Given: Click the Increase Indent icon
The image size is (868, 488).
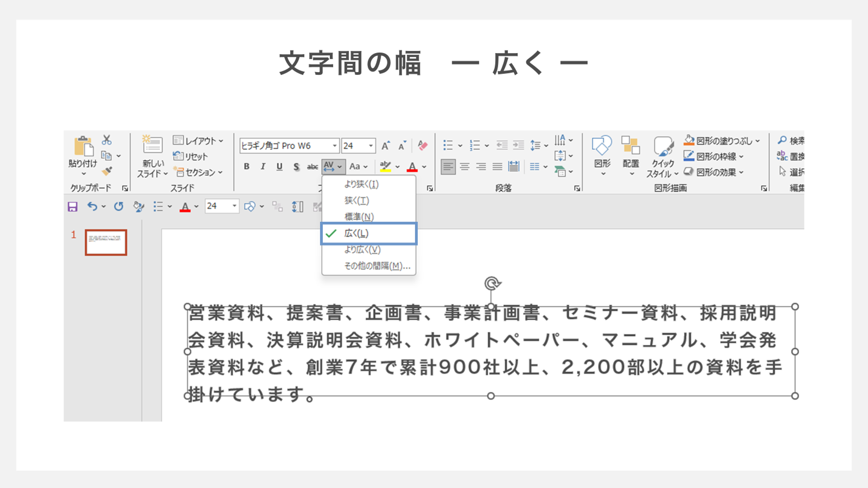Looking at the screenshot, I should (x=519, y=145).
